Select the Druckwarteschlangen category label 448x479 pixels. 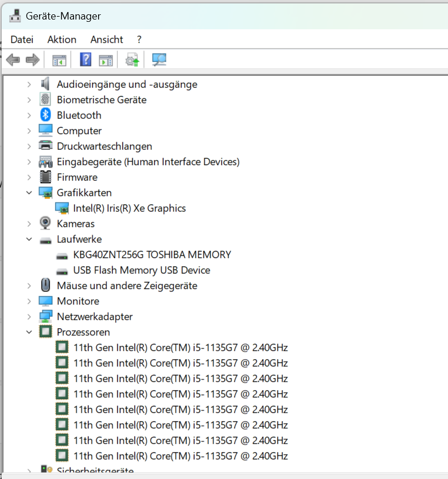(104, 146)
